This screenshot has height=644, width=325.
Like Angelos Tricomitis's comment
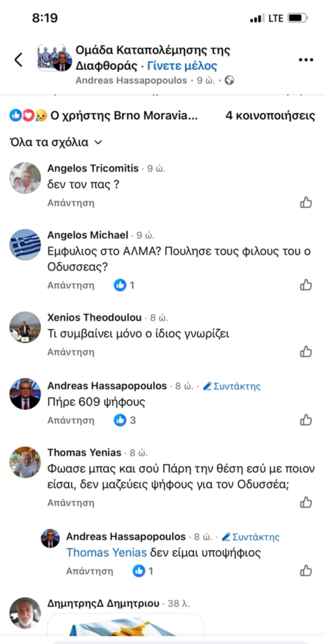coord(306,202)
